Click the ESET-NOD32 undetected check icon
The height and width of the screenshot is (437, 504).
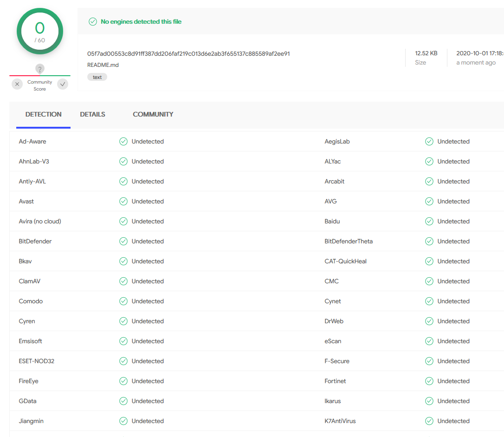coord(123,361)
